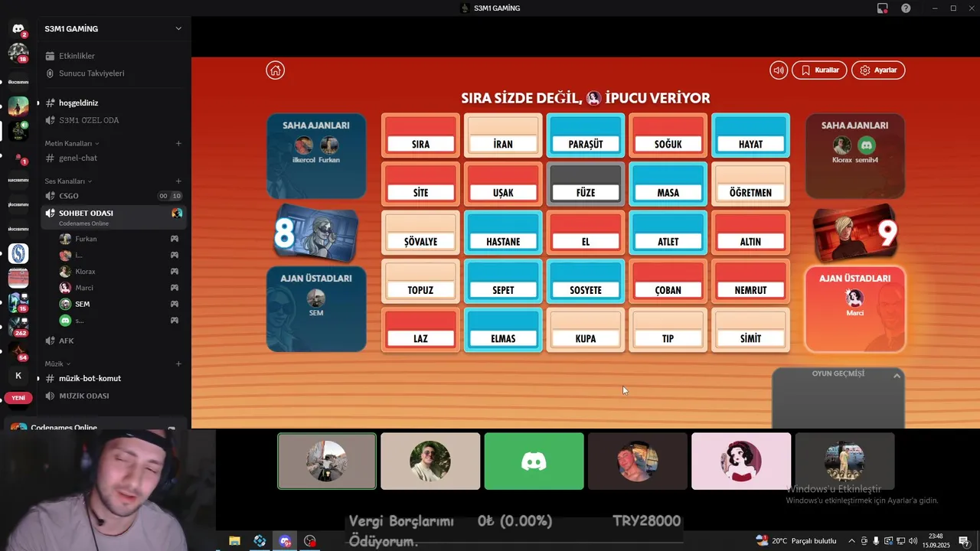Click the ŞÖVALYE card
Viewport: 980px width, 551px height.
pyautogui.click(x=420, y=233)
